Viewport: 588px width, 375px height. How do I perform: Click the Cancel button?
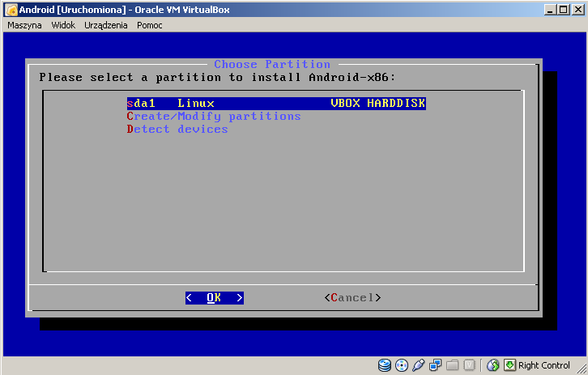click(x=352, y=298)
